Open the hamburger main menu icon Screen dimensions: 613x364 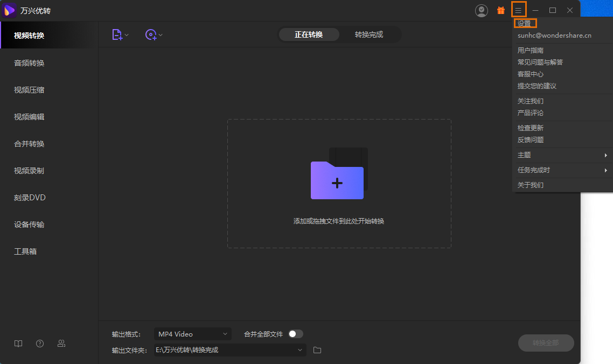coord(518,10)
